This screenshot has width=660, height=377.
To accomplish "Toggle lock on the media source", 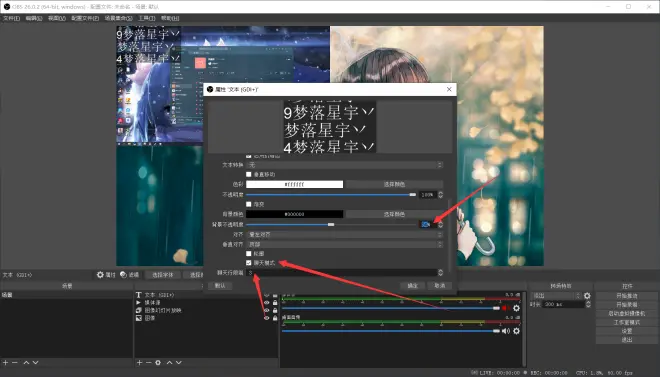I will tap(275, 303).
